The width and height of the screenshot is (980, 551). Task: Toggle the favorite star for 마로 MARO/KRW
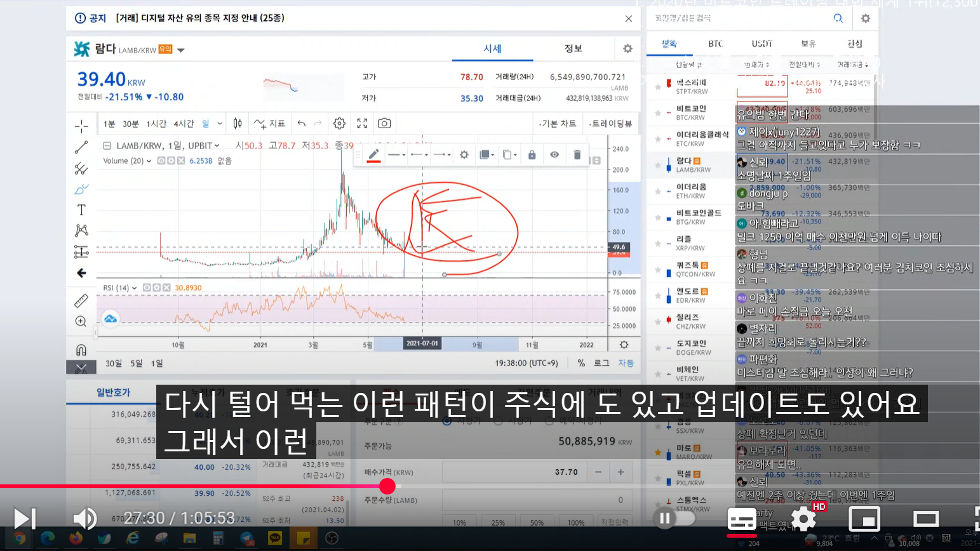pos(658,453)
